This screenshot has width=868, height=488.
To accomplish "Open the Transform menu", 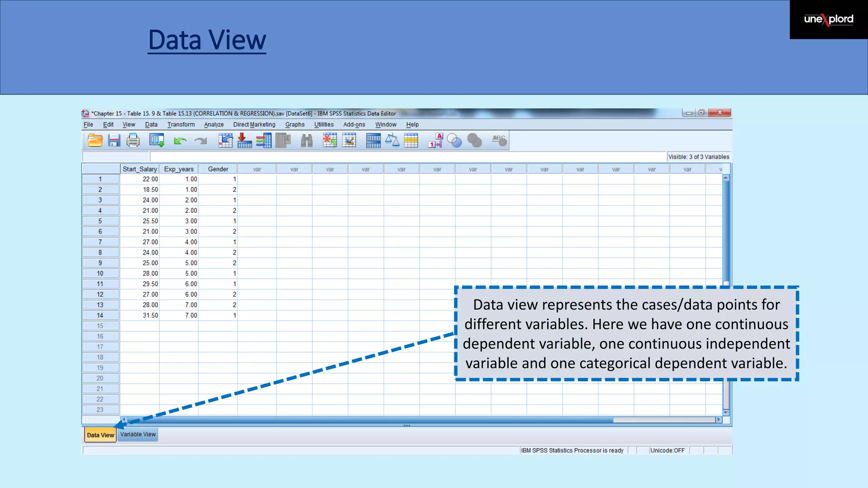I will [181, 125].
